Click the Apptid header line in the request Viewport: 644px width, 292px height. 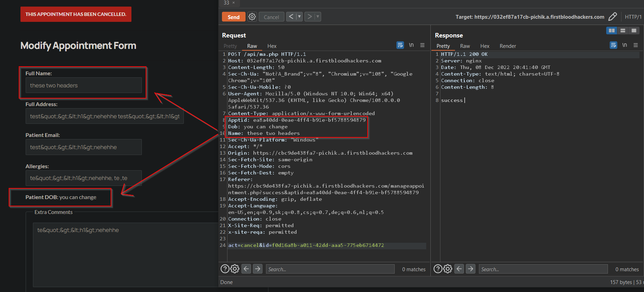coord(297,120)
